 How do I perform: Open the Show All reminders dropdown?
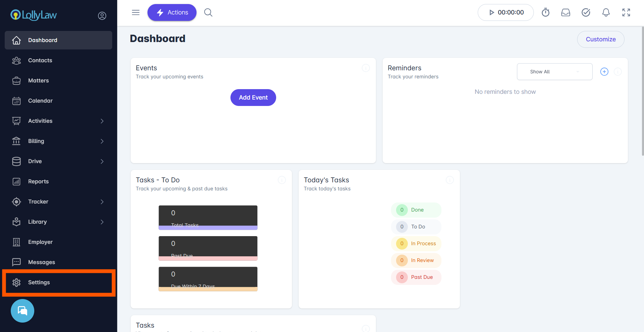coord(555,72)
